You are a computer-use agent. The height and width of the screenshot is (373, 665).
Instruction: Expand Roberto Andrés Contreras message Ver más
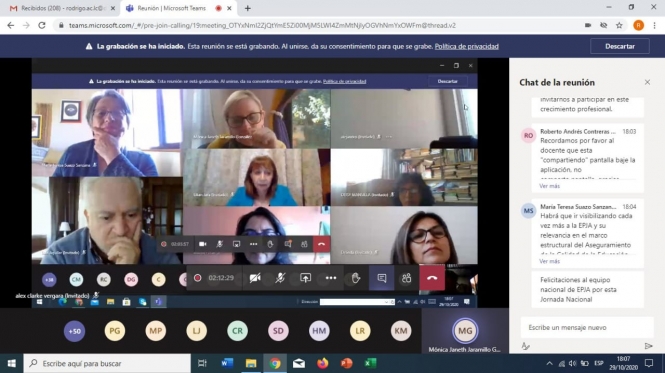[x=549, y=186]
